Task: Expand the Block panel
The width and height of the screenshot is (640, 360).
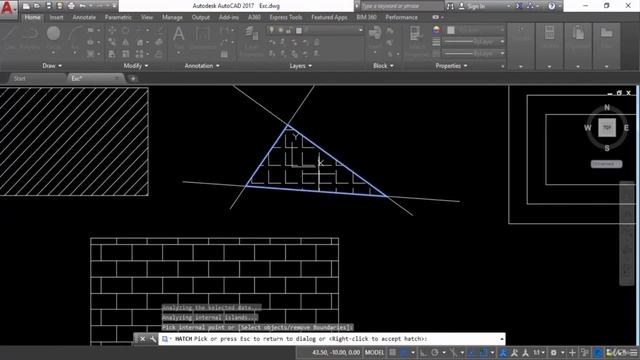Action: [x=383, y=66]
